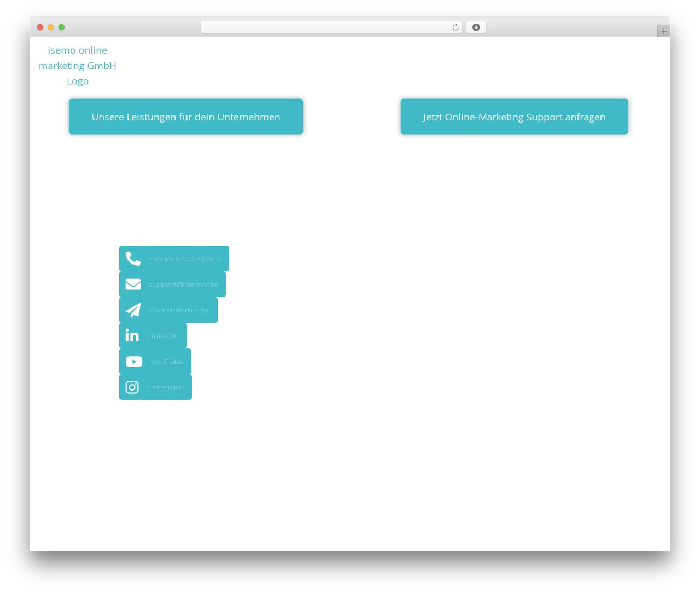Call the number +49 69 8700 4536 0
This screenshot has width=700, height=593.
(185, 259)
